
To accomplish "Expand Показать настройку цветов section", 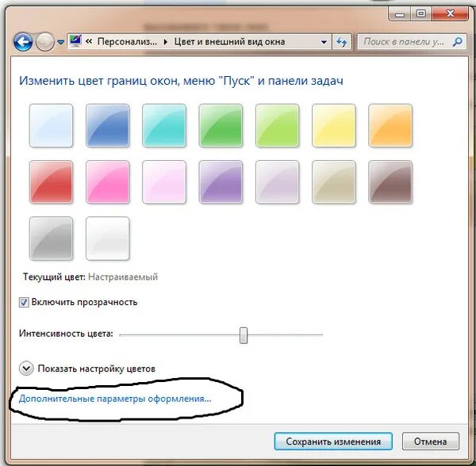I will (x=26, y=369).
